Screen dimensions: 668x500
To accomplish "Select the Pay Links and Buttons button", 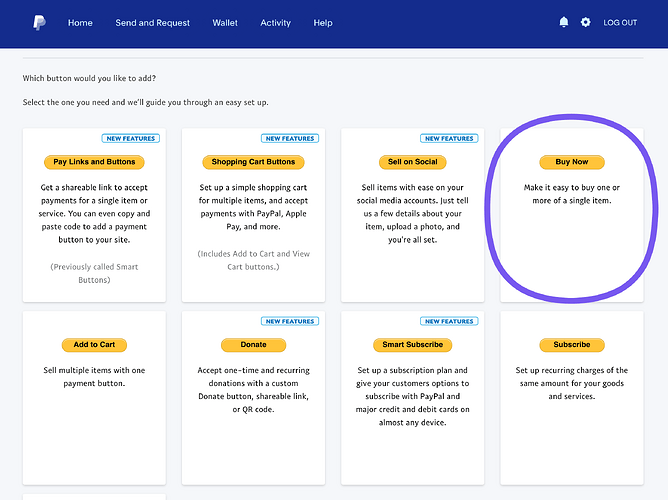I will [x=94, y=162].
